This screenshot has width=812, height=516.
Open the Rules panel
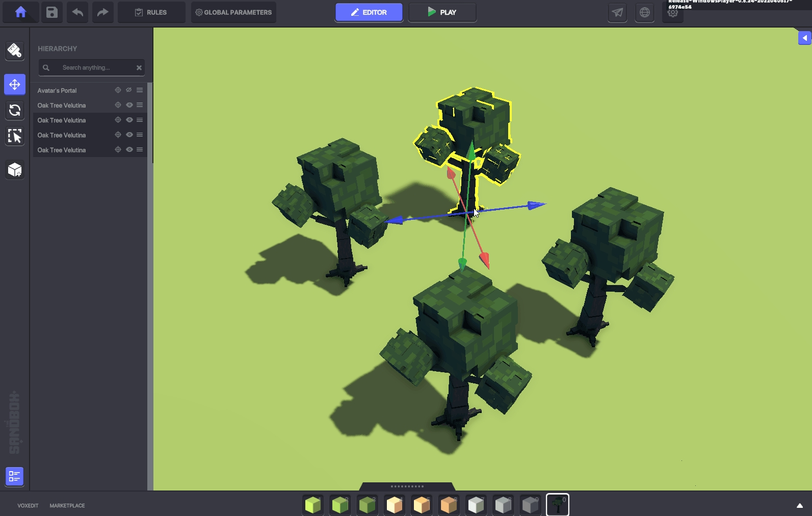(151, 12)
